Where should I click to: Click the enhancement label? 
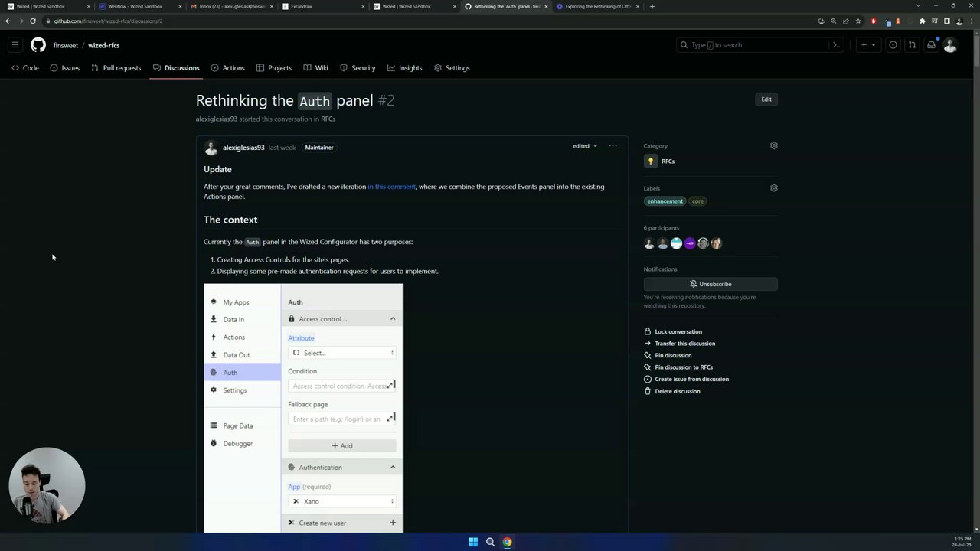click(x=665, y=201)
